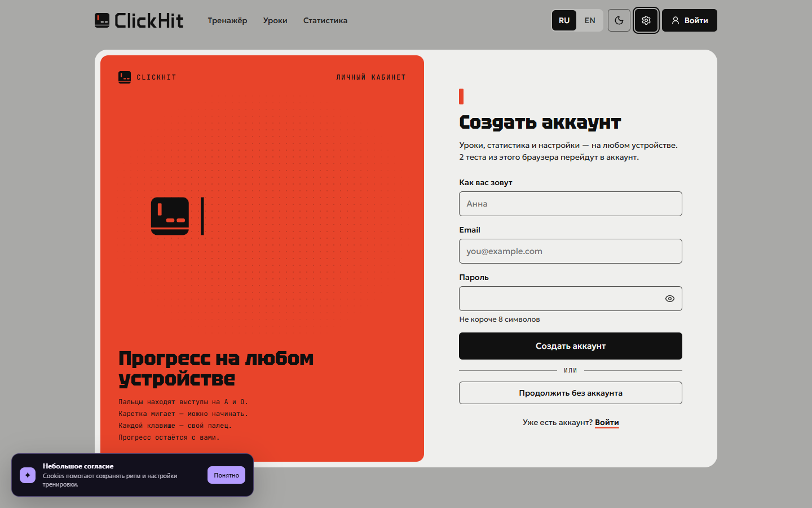Click the hint Не короче 8 символов

pos(500,319)
